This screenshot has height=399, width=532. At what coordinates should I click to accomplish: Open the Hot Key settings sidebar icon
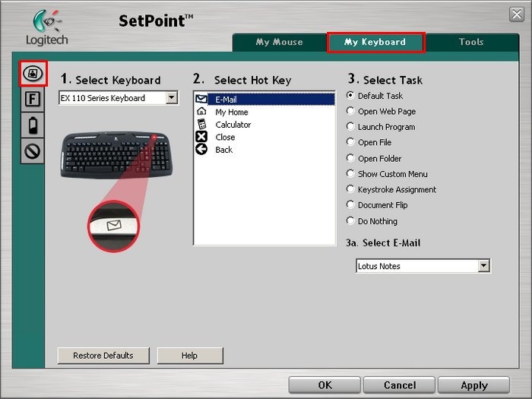(33, 74)
